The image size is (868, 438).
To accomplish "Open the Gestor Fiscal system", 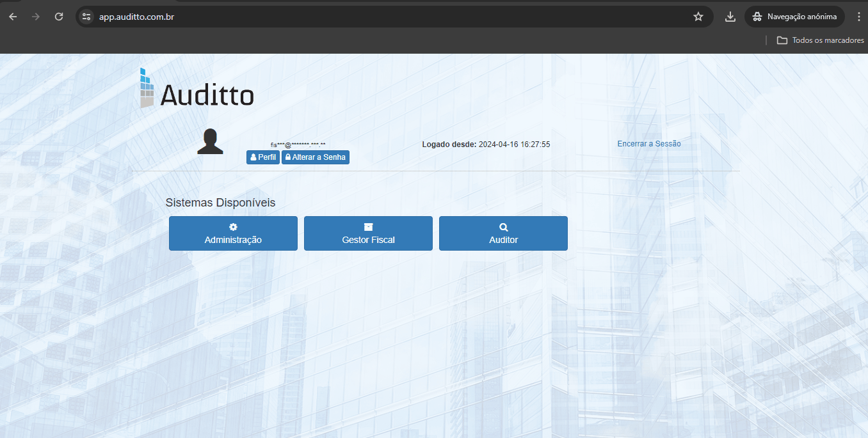I will coord(368,233).
